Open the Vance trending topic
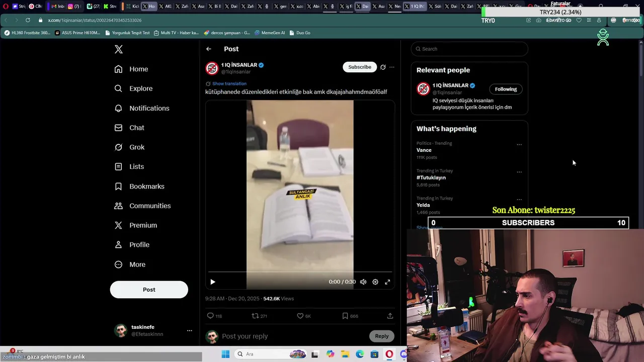Image resolution: width=644 pixels, height=362 pixels. (424, 150)
